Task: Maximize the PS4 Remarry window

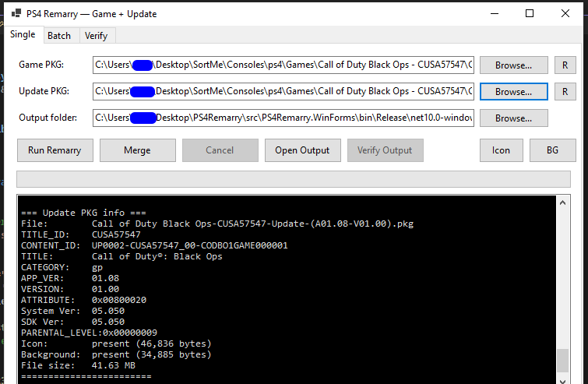Action: tap(530, 14)
